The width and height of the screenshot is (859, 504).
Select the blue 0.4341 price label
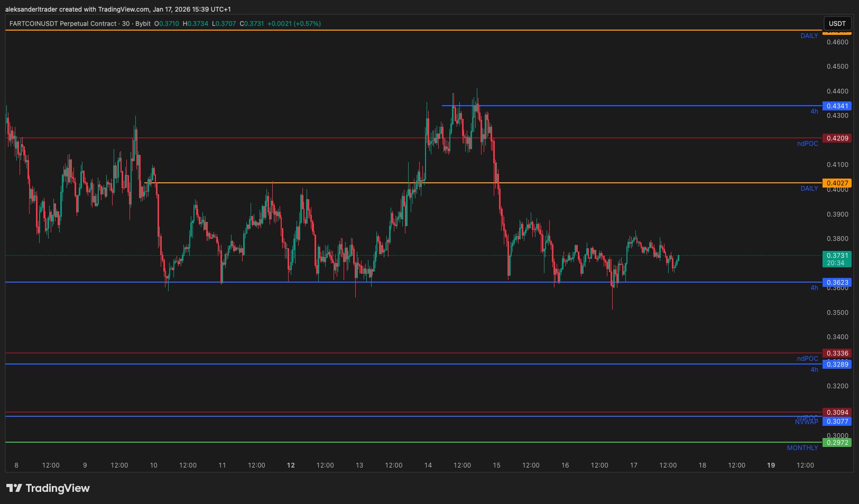click(837, 106)
